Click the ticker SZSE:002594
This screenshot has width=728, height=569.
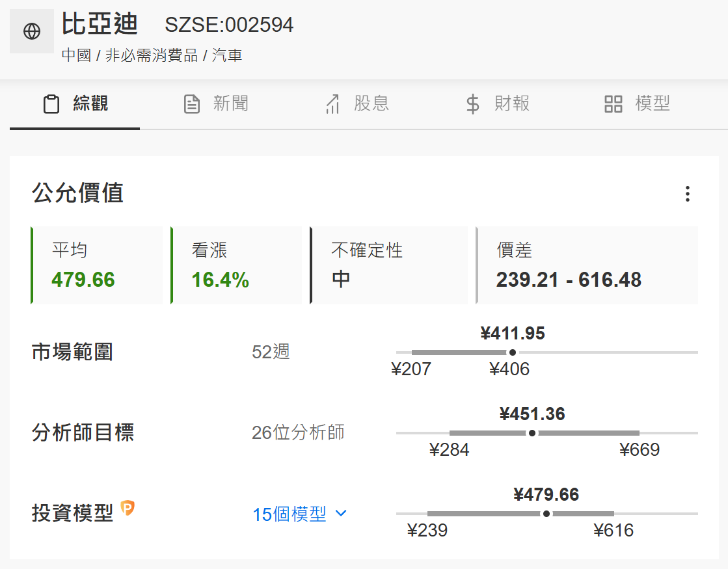click(x=230, y=25)
